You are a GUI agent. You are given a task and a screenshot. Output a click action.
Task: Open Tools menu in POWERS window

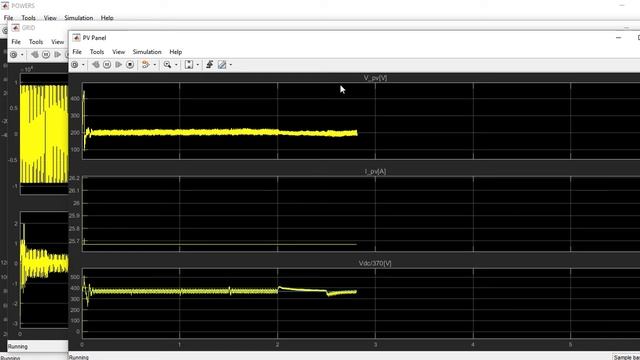(28, 18)
